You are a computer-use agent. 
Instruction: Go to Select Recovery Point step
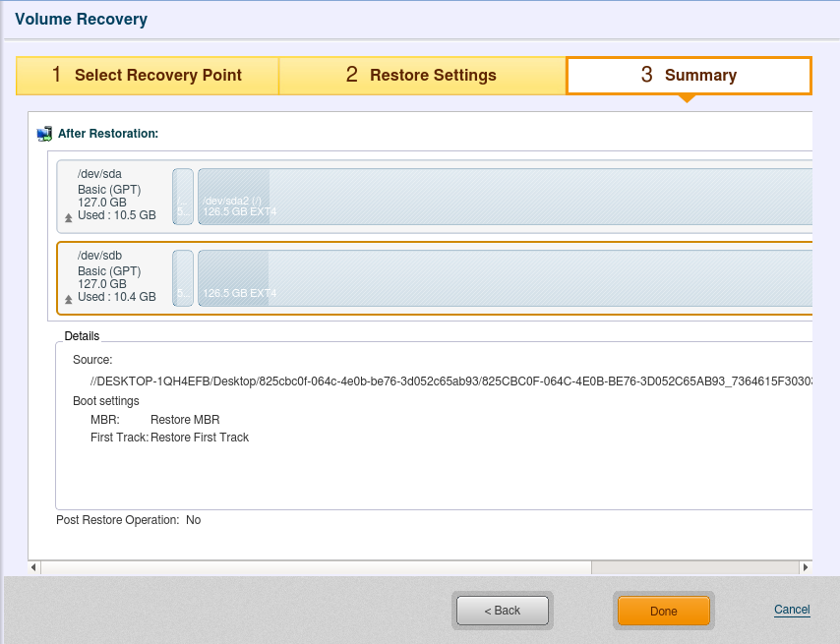tap(148, 76)
